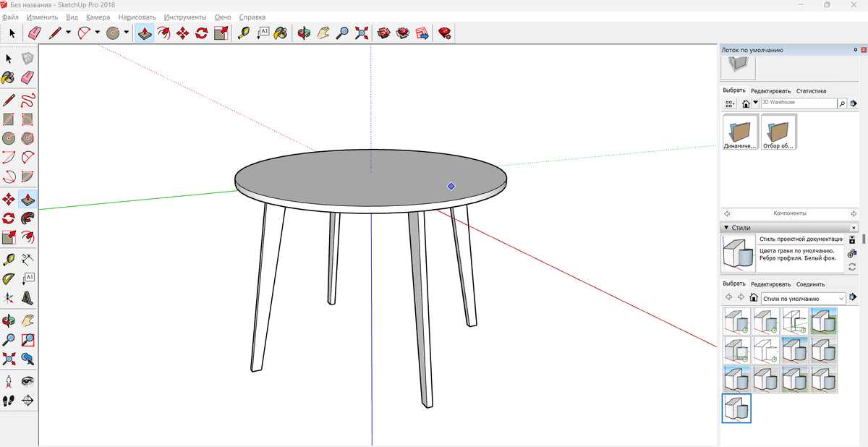The height and width of the screenshot is (447, 868).
Task: Pick the Freehand tool in the left palette
Action: coord(27,100)
